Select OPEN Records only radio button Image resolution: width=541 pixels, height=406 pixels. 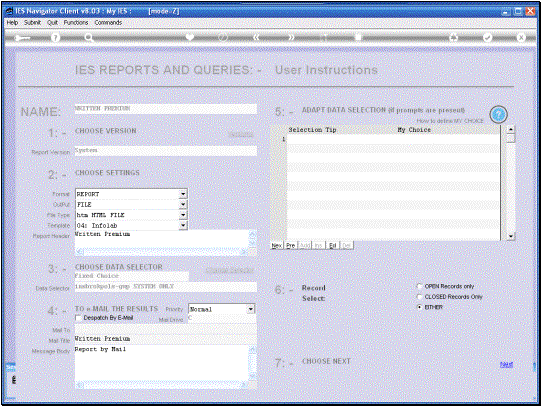point(419,286)
